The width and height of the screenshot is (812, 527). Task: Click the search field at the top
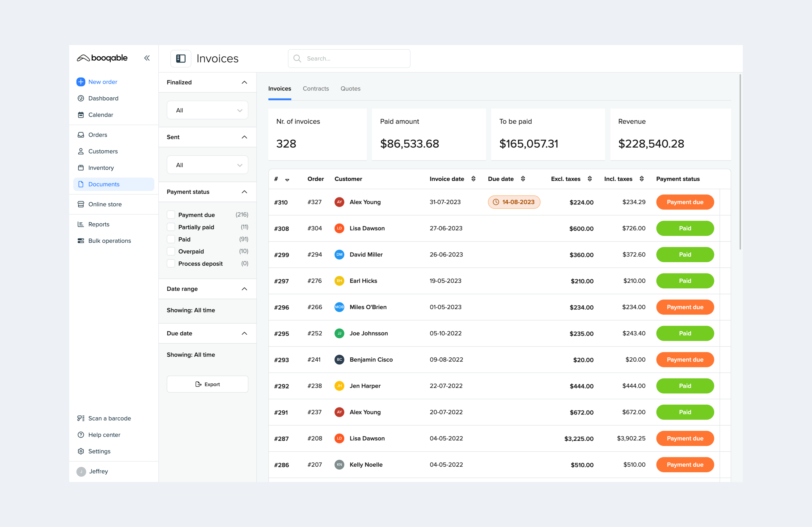349,58
